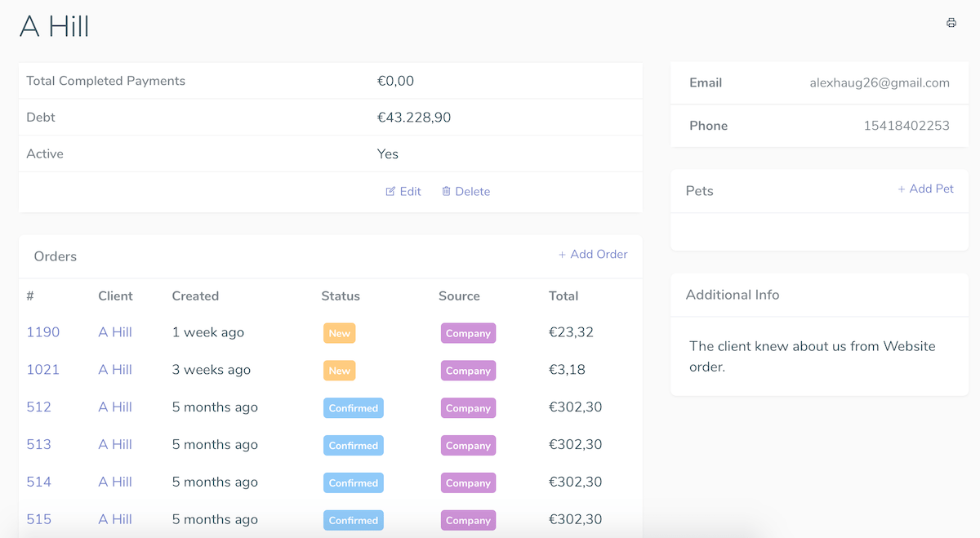Screen dimensions: 980x538
Task: Click the New status badge for order 1021
Action: pos(339,371)
